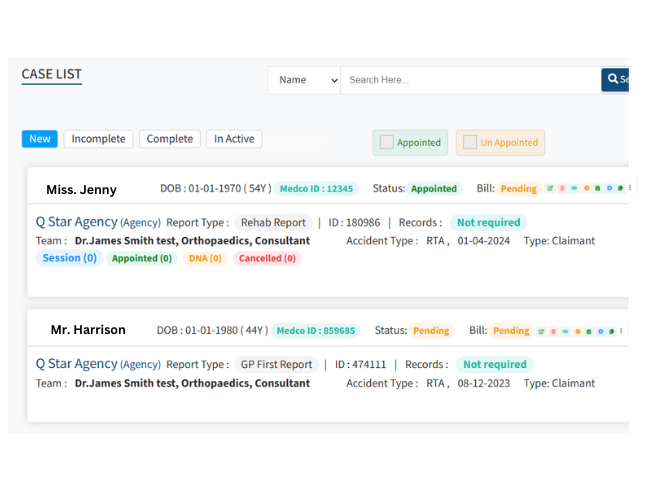Click the green edit icon in Miss. Jenny's row
Viewport: 650px width, 500px height.
(550, 188)
